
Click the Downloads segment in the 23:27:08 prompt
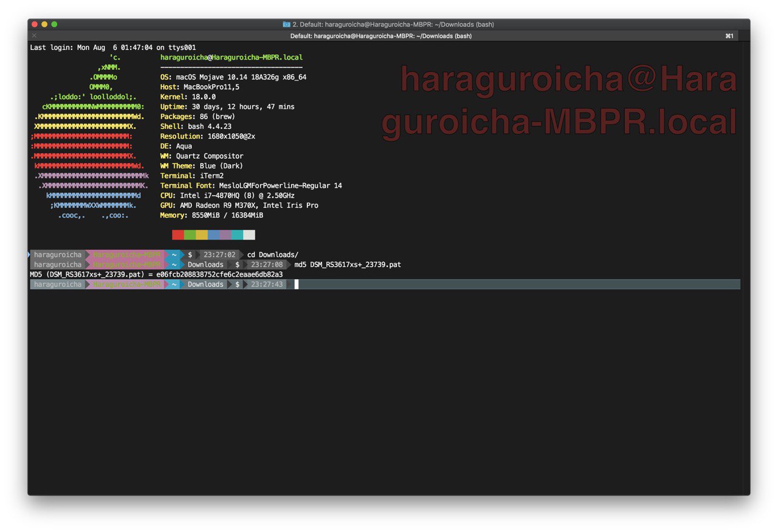(x=205, y=264)
